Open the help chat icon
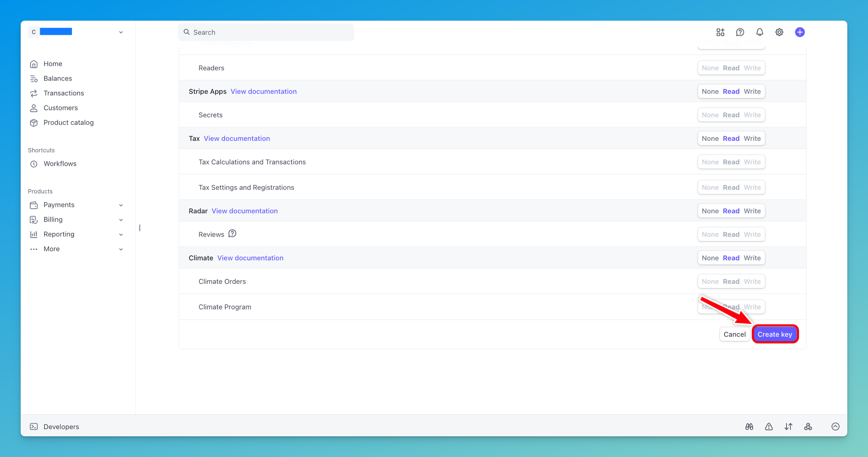This screenshot has height=457, width=868. 740,32
